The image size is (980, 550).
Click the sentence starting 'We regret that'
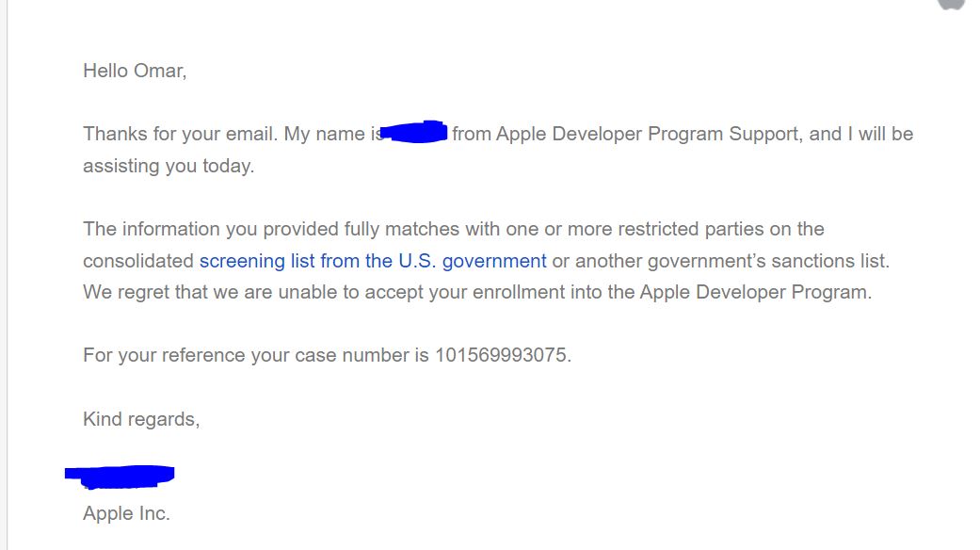click(x=477, y=292)
